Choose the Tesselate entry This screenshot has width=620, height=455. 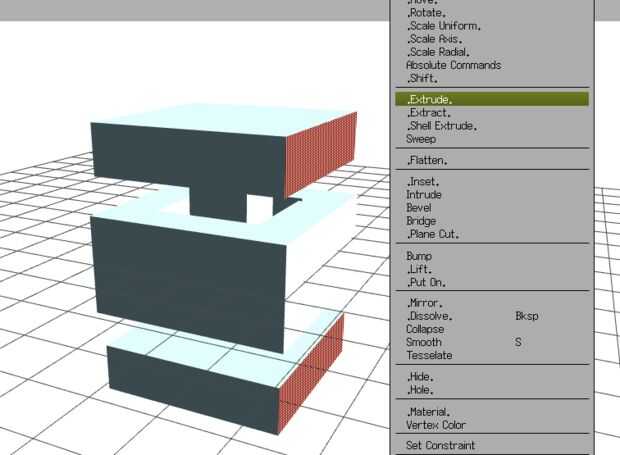coord(492,355)
